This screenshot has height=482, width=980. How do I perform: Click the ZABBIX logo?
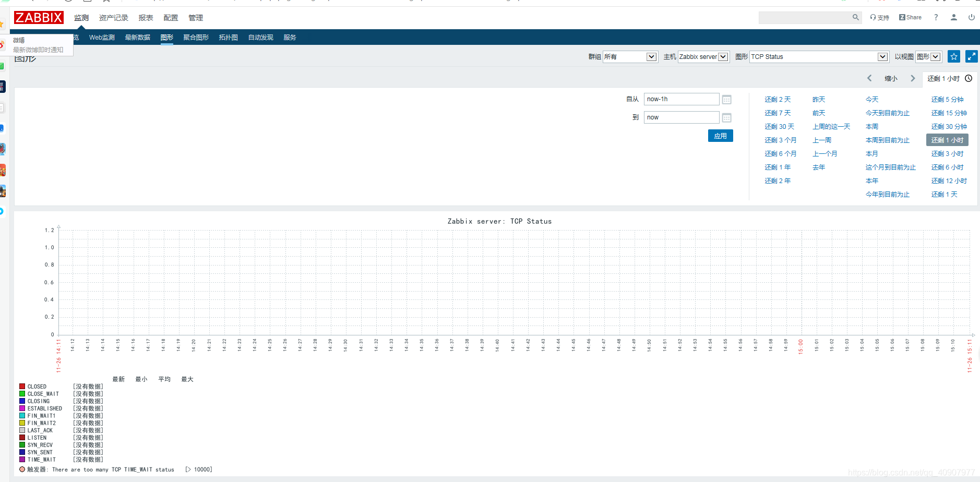[39, 18]
